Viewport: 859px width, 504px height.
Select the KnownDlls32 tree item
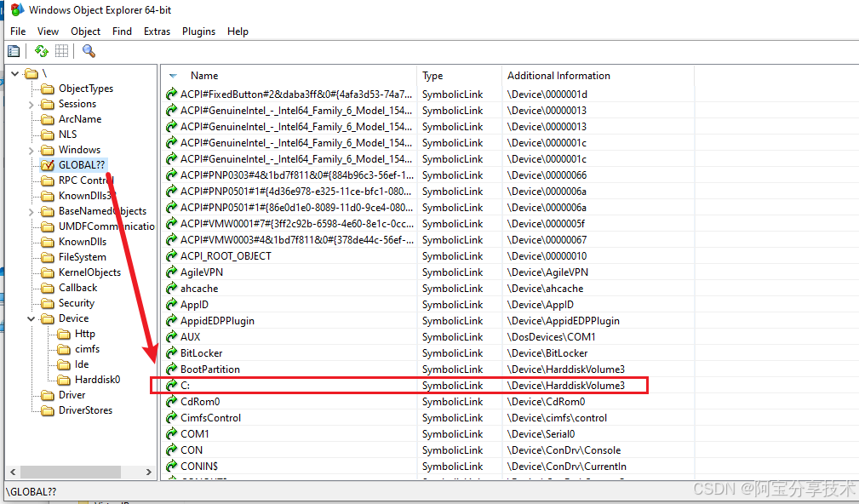(85, 196)
